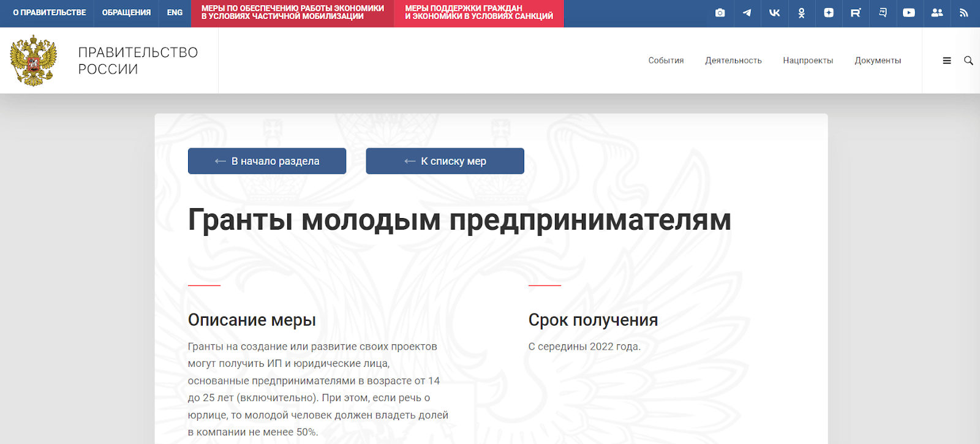The width and height of the screenshot is (980, 444).
Task: Open the Telegram channel icon
Action: point(747,13)
